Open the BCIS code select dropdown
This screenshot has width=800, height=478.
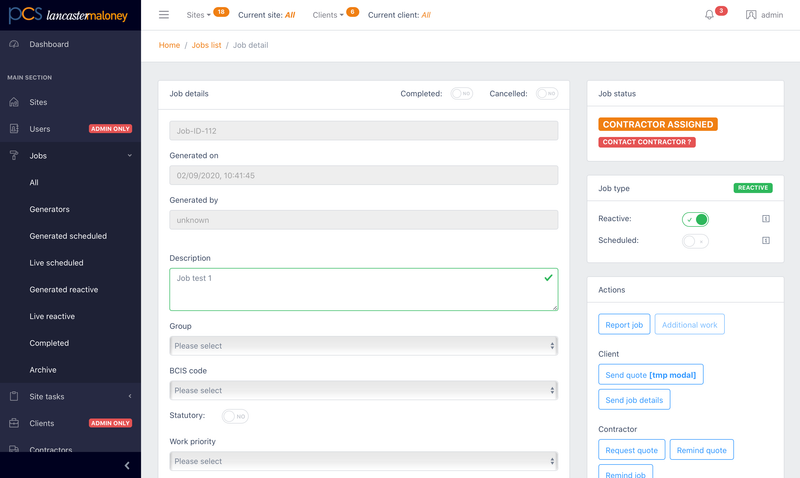point(364,390)
